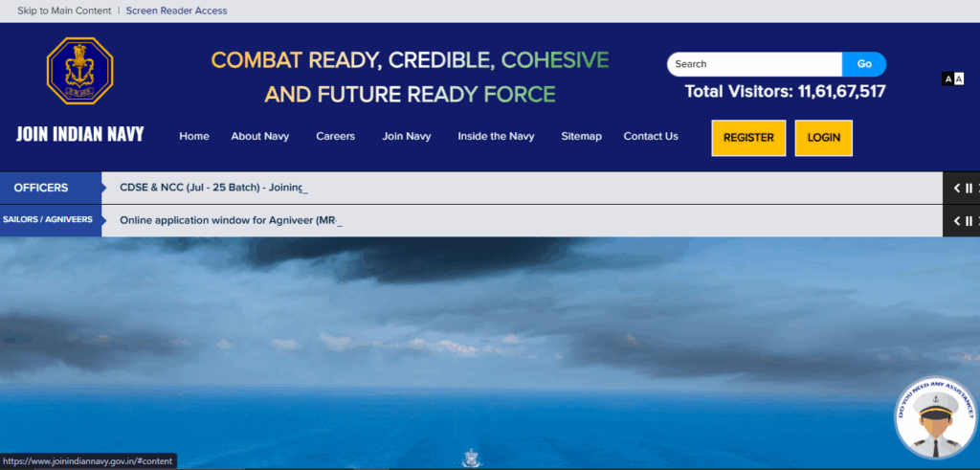Navigate to Contact Us
This screenshot has width=980, height=470.
click(x=650, y=137)
